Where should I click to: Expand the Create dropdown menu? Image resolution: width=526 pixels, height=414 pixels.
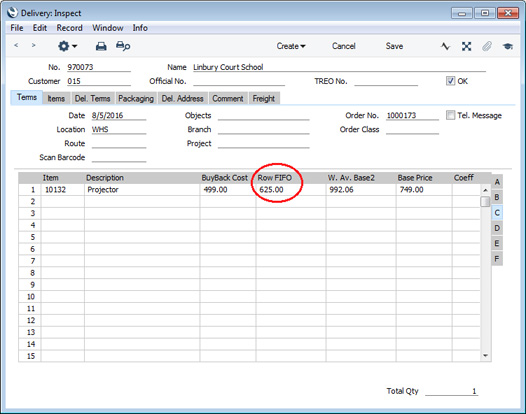291,46
